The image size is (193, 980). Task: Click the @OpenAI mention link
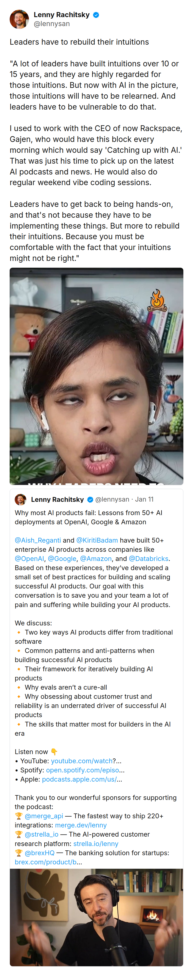coord(30,559)
